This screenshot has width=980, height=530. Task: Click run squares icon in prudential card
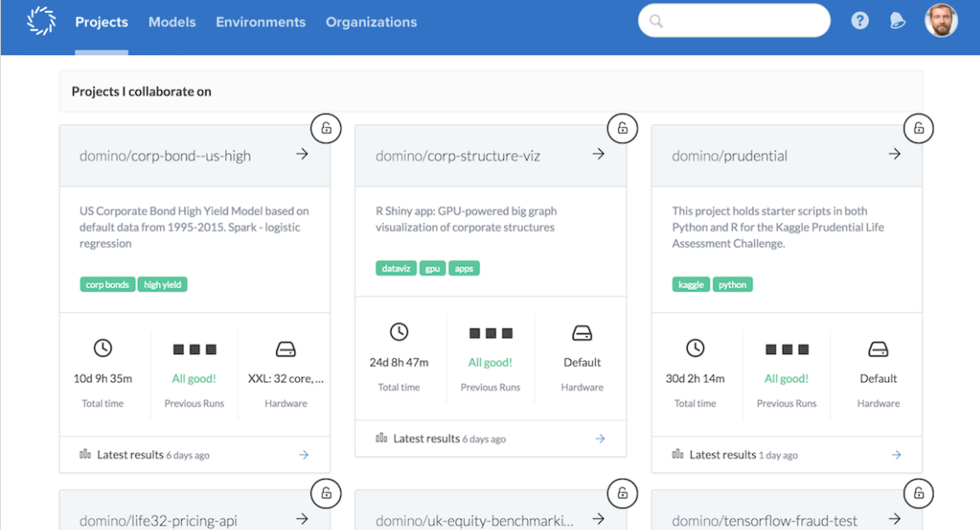point(787,349)
